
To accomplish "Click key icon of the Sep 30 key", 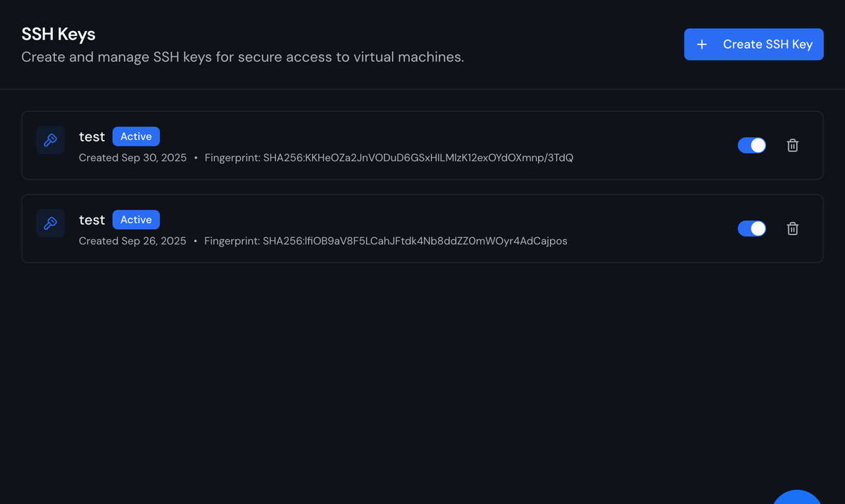I will pos(51,140).
